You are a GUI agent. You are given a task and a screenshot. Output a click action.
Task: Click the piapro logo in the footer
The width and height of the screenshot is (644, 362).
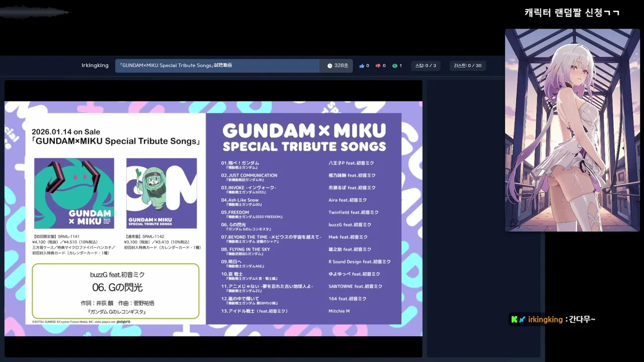click(124, 322)
